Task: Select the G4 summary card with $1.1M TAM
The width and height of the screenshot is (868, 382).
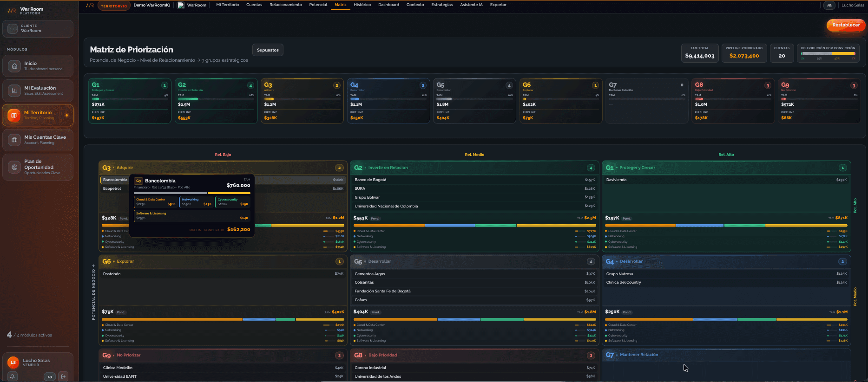Action: point(388,101)
